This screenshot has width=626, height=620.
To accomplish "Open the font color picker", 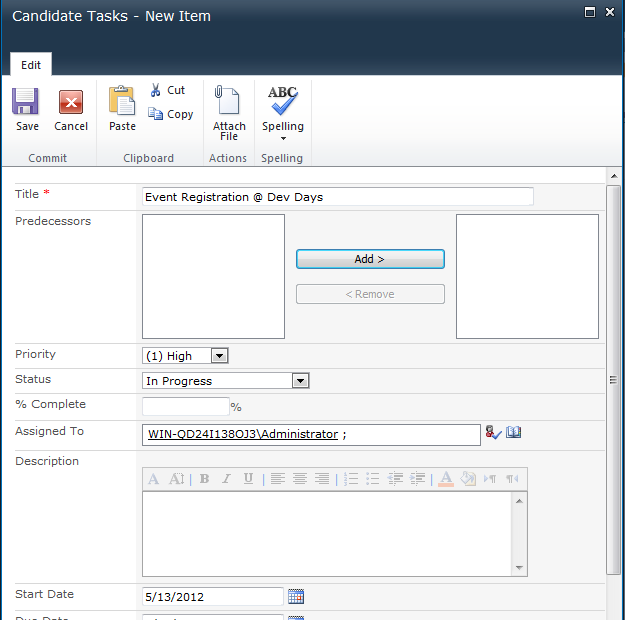I will [x=446, y=479].
